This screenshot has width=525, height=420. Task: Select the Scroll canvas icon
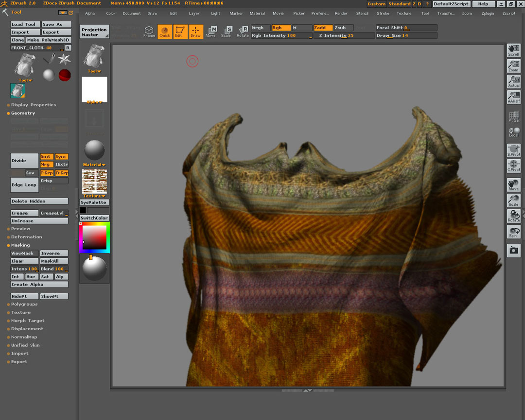coord(514,50)
